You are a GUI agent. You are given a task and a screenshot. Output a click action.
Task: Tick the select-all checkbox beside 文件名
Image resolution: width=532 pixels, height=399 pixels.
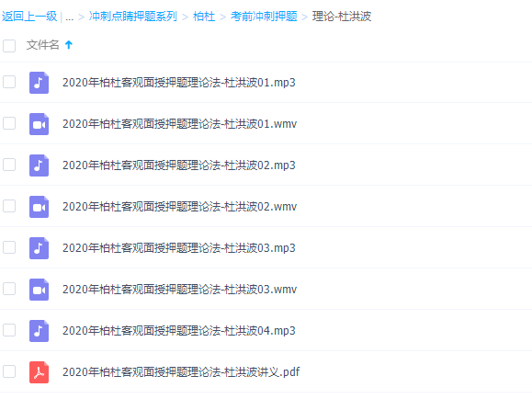9,46
